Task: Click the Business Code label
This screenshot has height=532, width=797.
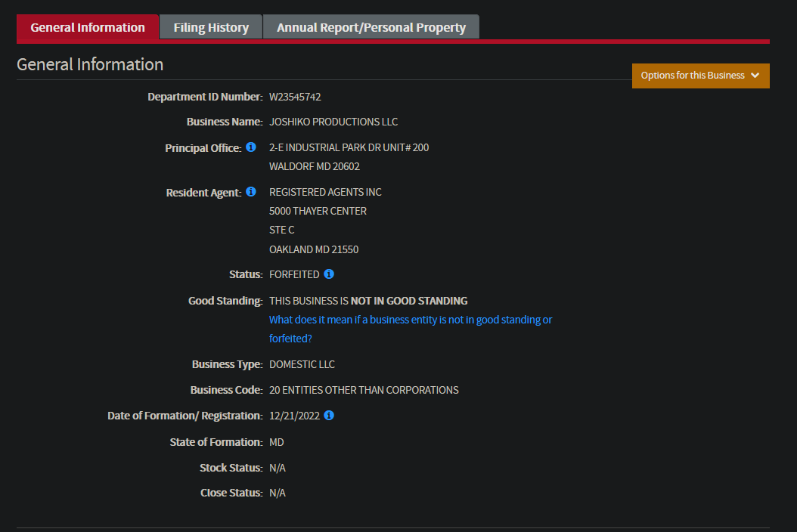Action: (226, 390)
